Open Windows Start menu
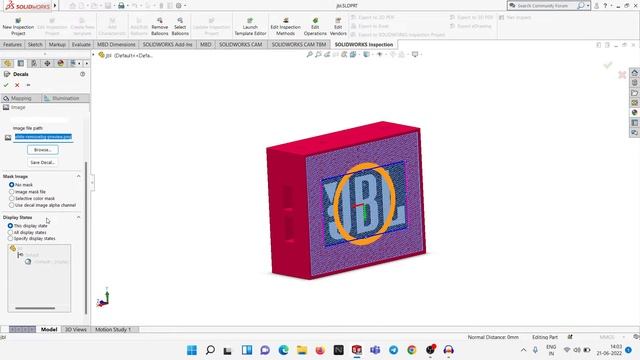 coord(191,350)
